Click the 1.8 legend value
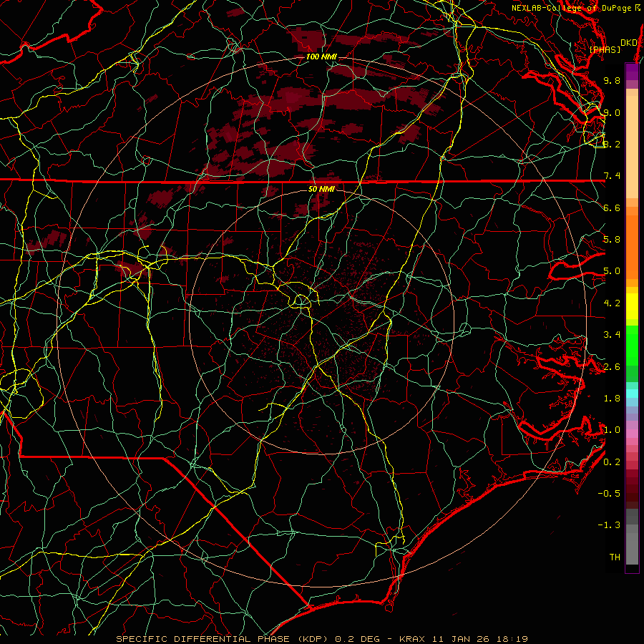Screen dimensions: 644x644 [612, 399]
